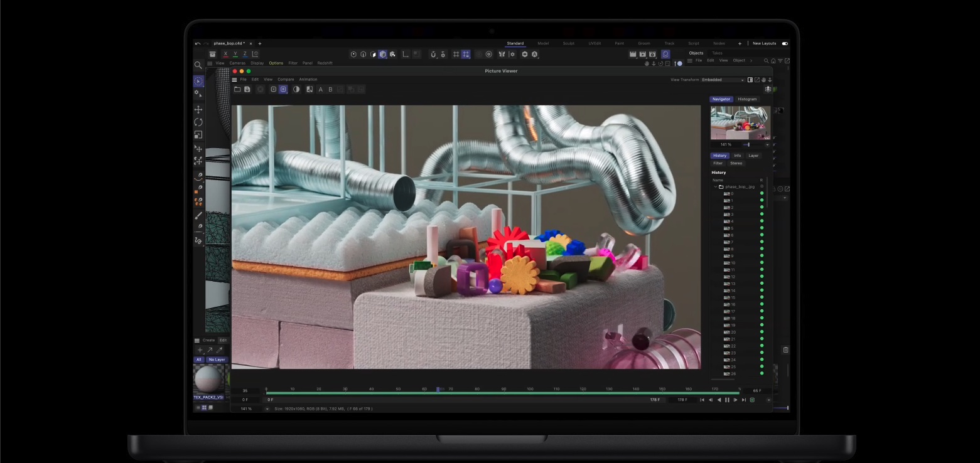This screenshot has width=980, height=463.
Task: Click the Navigator preview thumbnail
Action: coord(740,123)
